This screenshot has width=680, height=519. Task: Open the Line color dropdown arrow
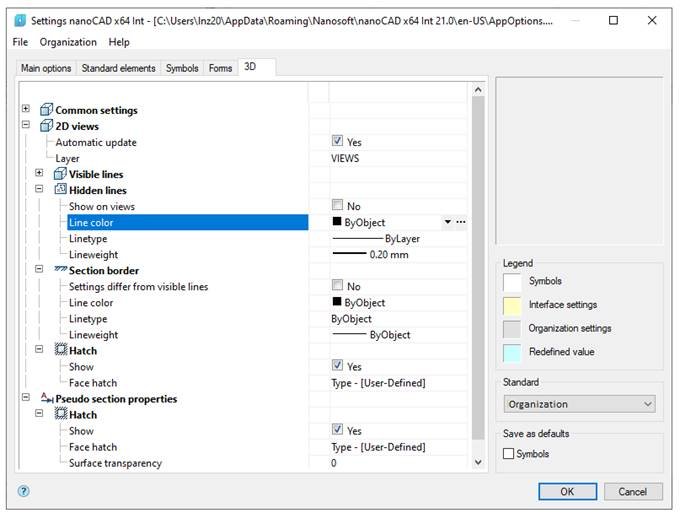(448, 222)
